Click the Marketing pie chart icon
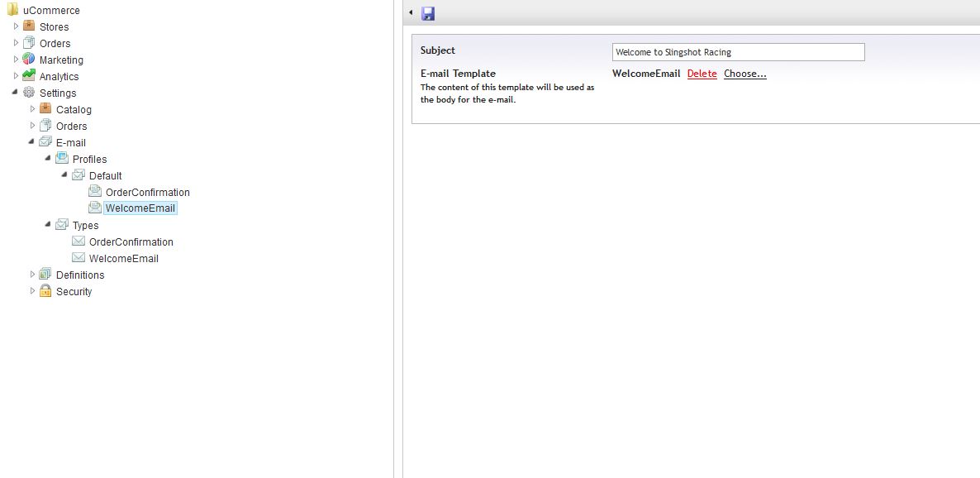The width and height of the screenshot is (980, 478). [29, 59]
